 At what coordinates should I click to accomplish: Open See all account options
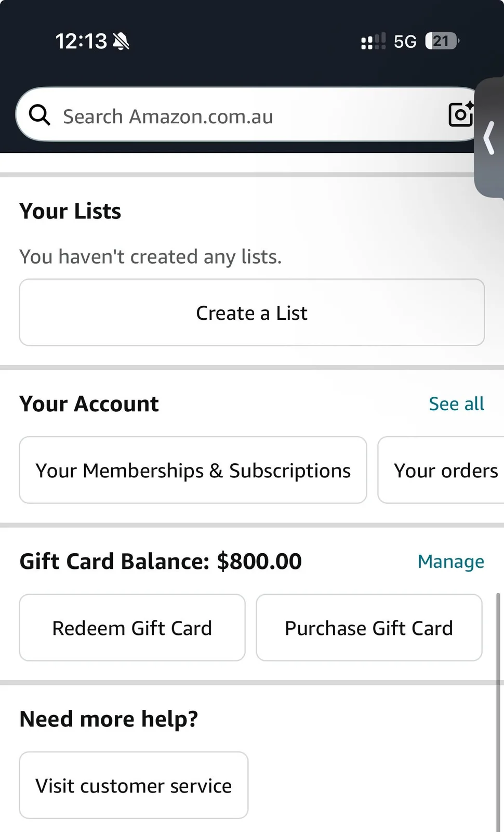(456, 404)
